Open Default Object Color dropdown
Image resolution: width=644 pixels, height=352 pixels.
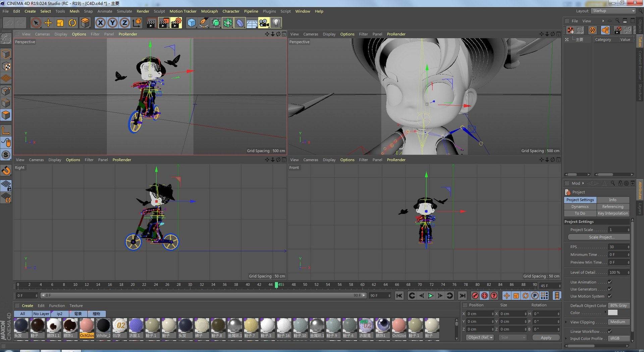coord(619,306)
